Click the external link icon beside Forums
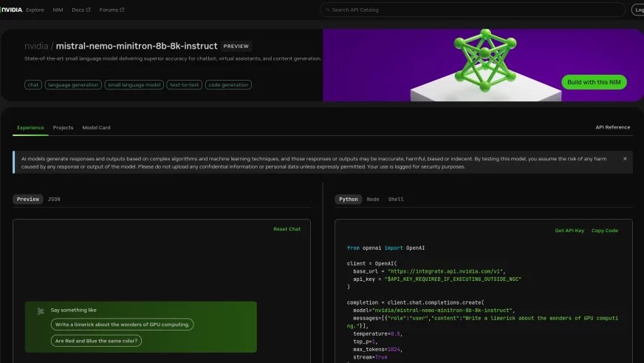This screenshot has width=644, height=363. (122, 10)
